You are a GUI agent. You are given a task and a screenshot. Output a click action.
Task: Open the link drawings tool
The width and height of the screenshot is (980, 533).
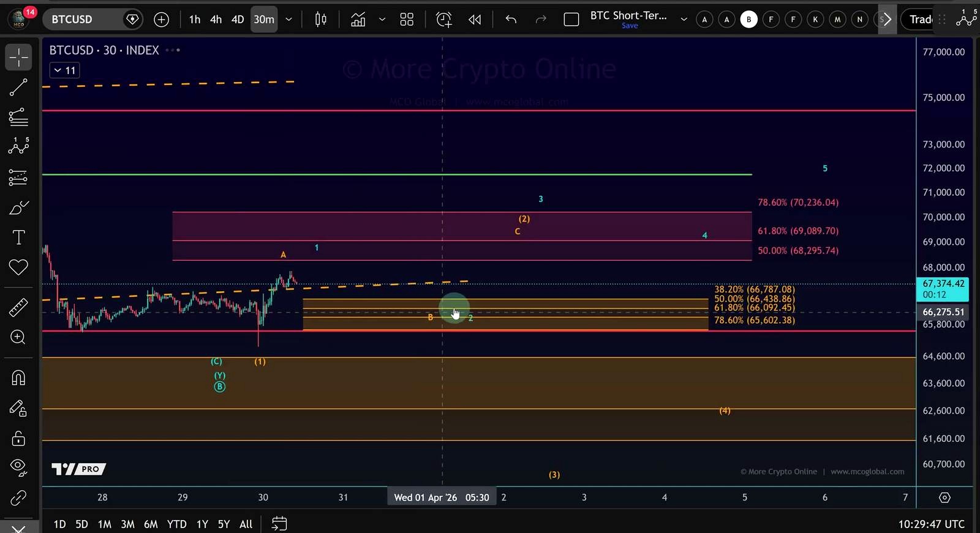[x=18, y=498]
